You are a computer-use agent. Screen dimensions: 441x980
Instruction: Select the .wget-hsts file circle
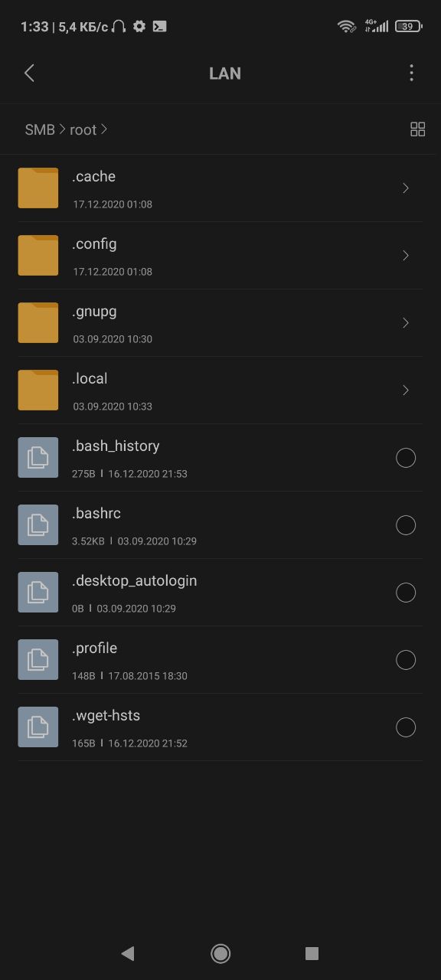pos(406,727)
